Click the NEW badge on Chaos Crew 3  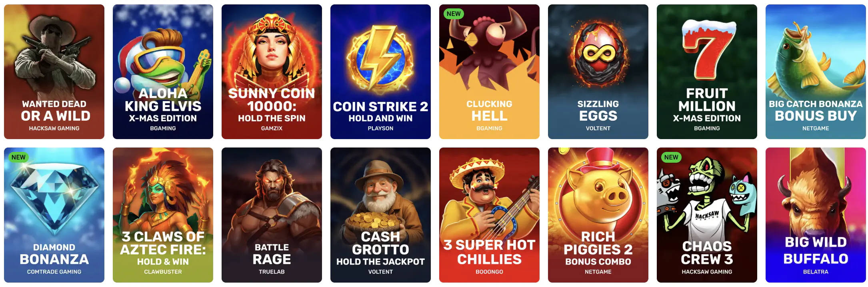671,157
